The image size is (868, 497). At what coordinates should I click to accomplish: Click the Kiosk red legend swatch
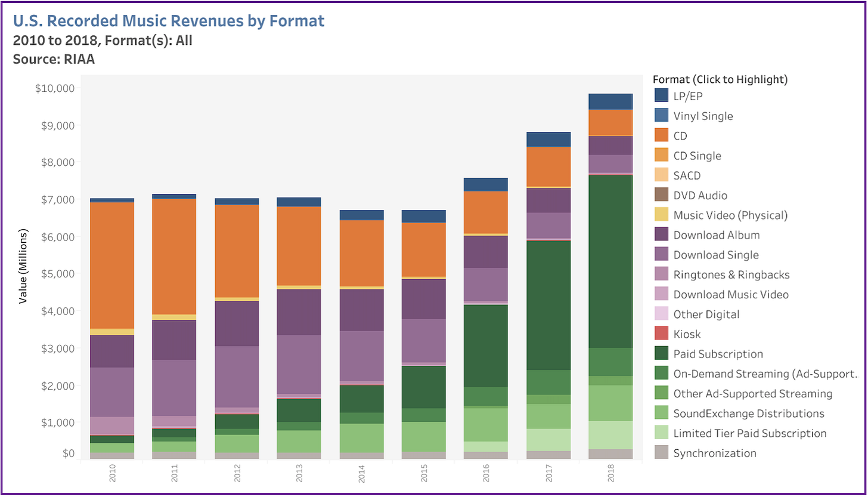click(x=661, y=334)
